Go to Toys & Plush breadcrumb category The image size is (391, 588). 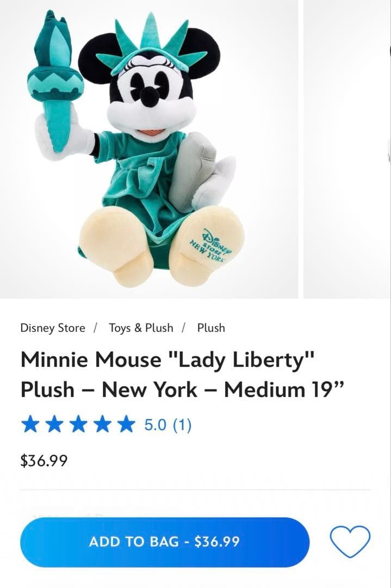(141, 328)
